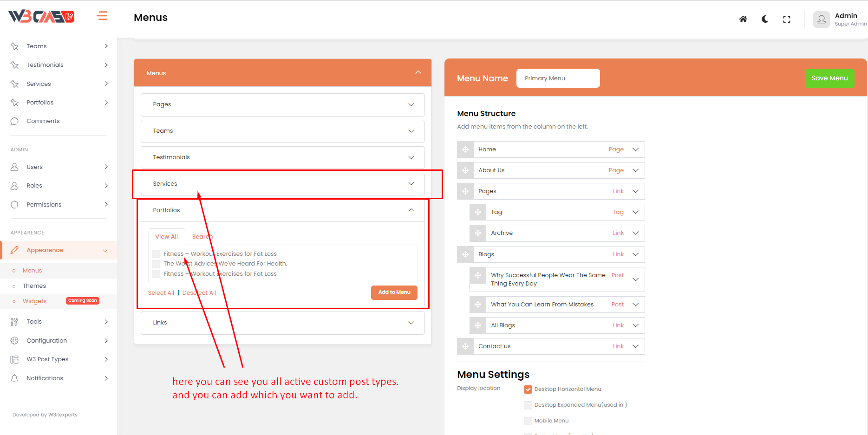Screen dimensions: 868x435
Task: Click the Notifications bell icon in sidebar
Action: (x=14, y=378)
